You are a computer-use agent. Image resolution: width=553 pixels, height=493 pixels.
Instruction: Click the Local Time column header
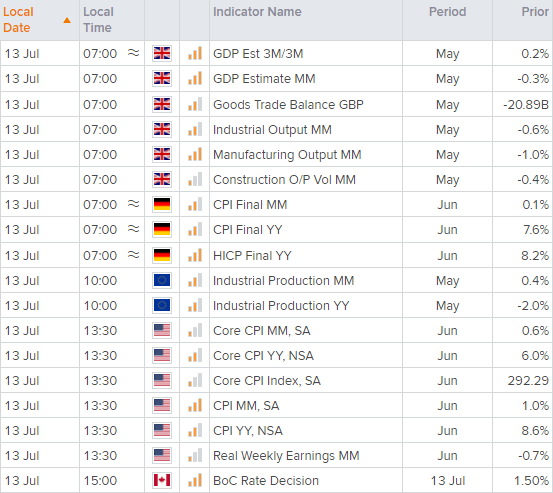(x=112, y=20)
